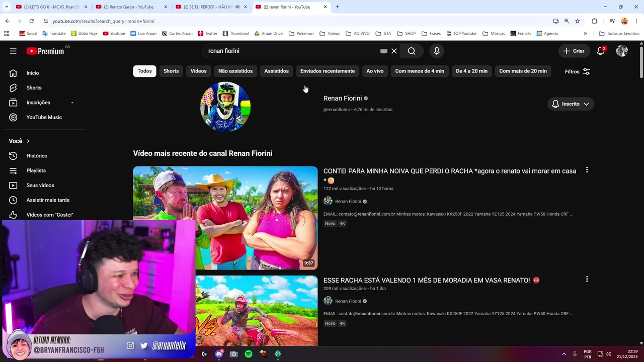The image size is (644, 362).
Task: Bookmark this page with the star
Action: pos(578,21)
